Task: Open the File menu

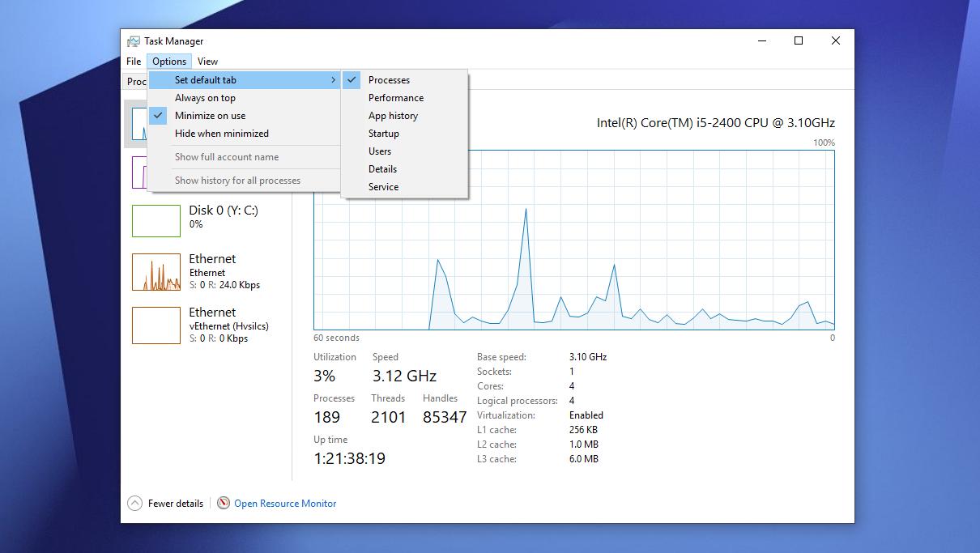Action: [134, 62]
